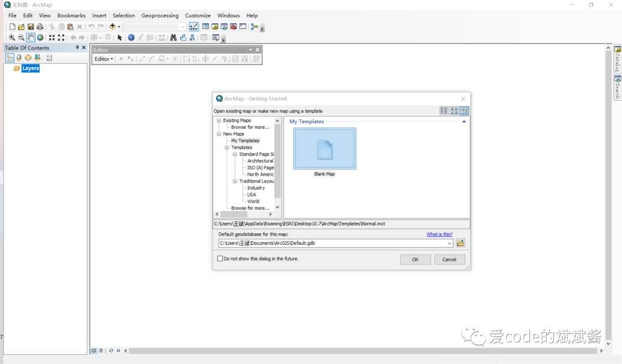Open the Search side tab
This screenshot has width=622, height=364.
click(617, 88)
